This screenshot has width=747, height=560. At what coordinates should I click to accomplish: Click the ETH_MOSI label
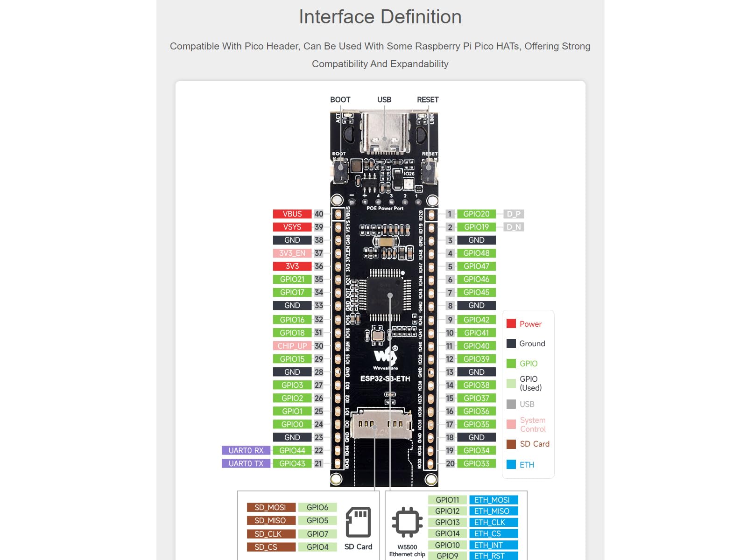(493, 500)
